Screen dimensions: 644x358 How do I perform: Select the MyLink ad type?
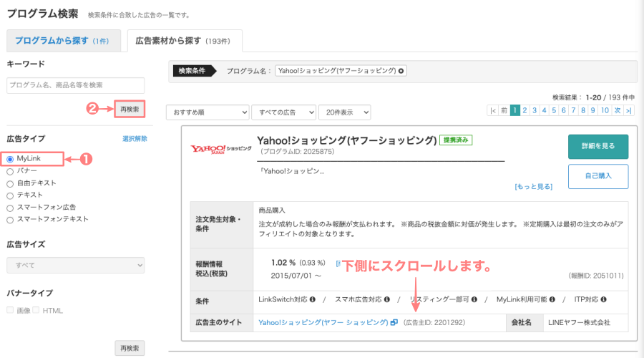10,159
